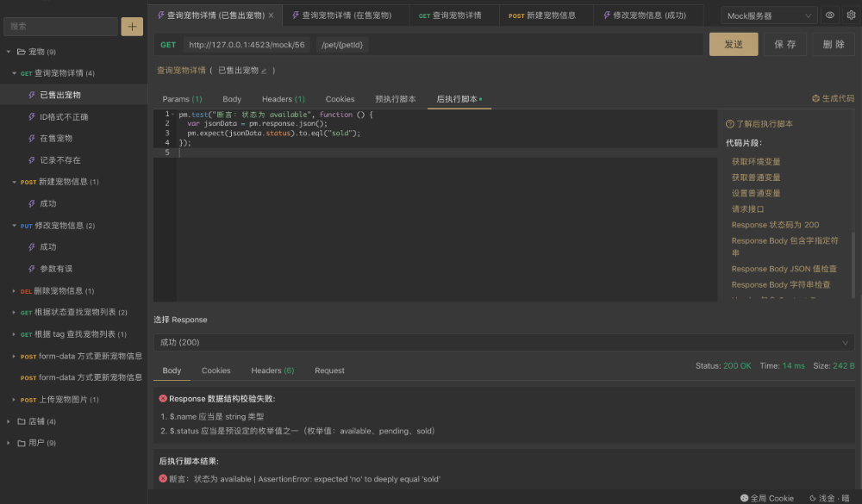The height and width of the screenshot is (504, 862).
Task: Click 浅金 · 暗 theme switch in status bar
Action: [x=829, y=498]
